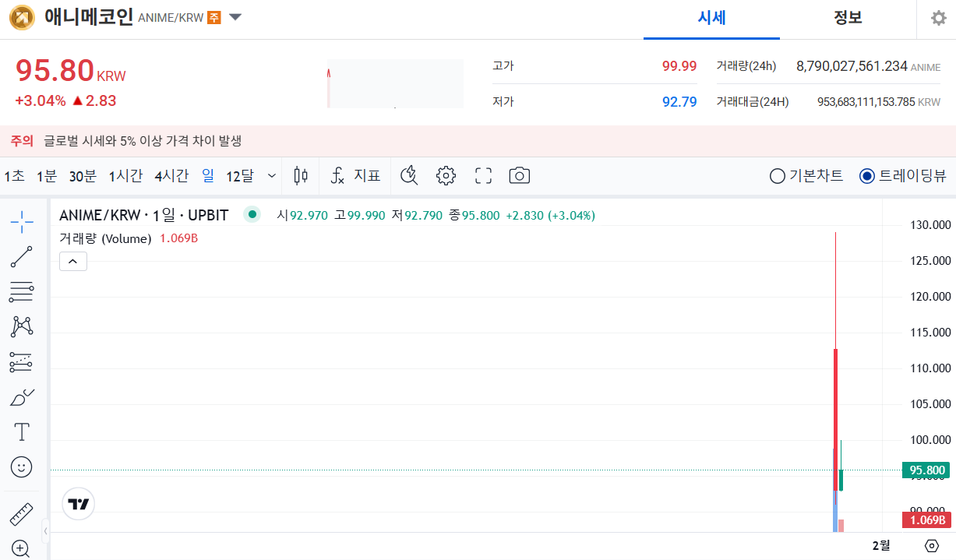Switch to the 정보 tab
The image size is (956, 560).
(848, 18)
